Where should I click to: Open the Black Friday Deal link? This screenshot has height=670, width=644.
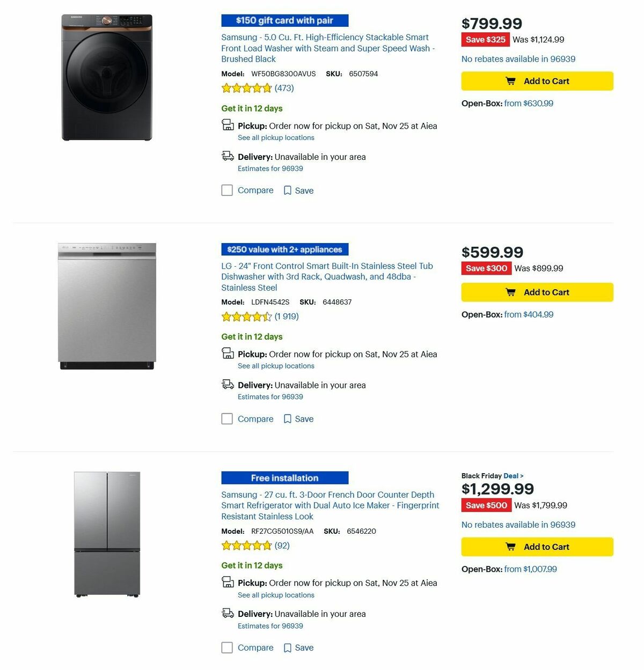(x=511, y=476)
